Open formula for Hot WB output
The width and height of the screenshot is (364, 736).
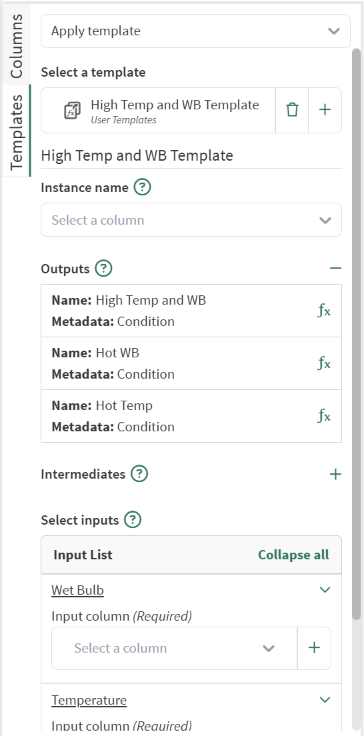click(324, 363)
